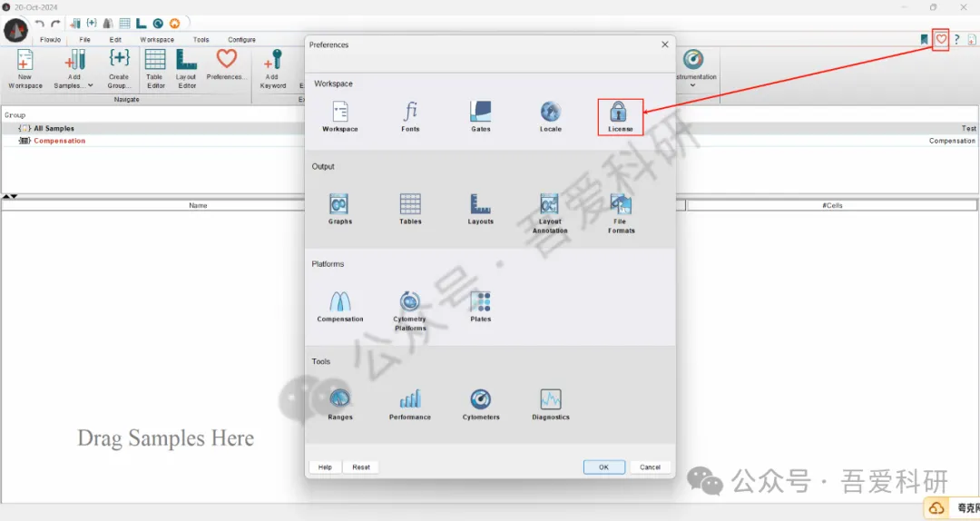Open Tables output preferences
Screen dimensions: 980x521
point(410,209)
